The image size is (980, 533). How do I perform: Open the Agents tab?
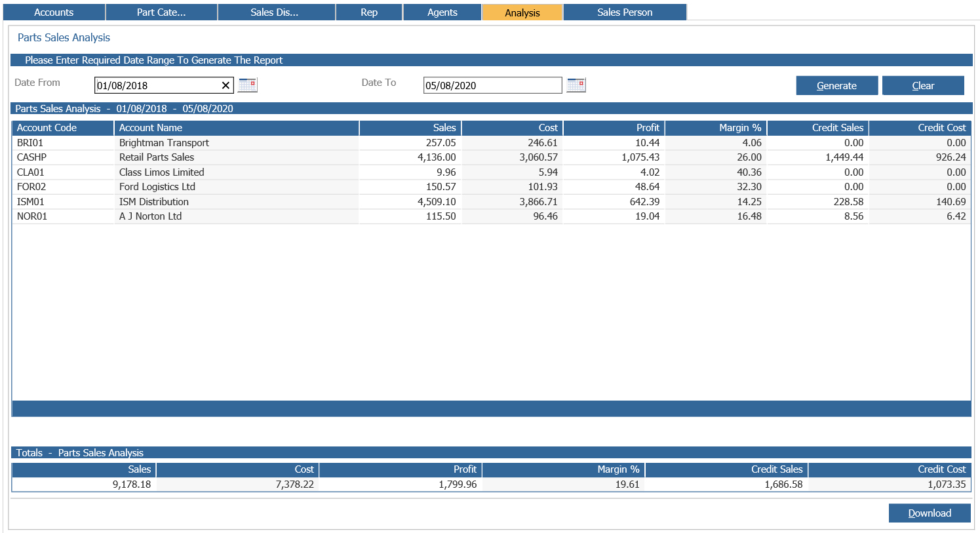(x=442, y=12)
